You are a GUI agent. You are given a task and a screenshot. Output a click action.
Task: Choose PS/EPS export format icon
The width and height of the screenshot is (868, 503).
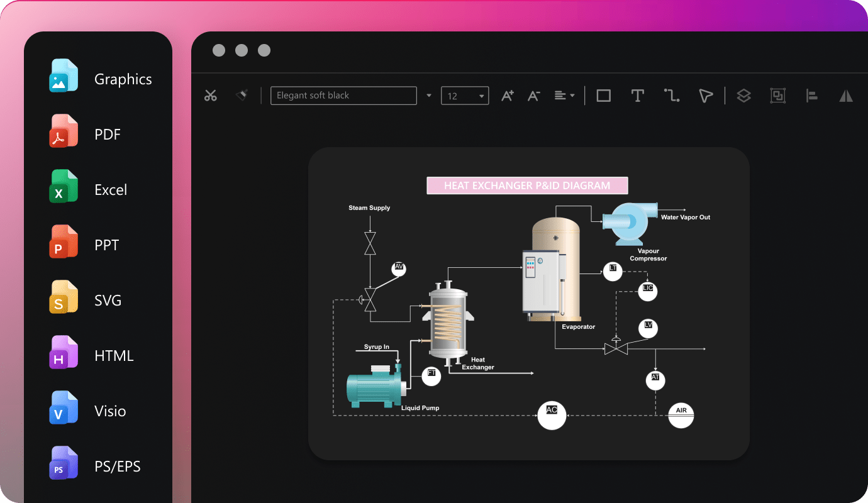click(x=64, y=463)
